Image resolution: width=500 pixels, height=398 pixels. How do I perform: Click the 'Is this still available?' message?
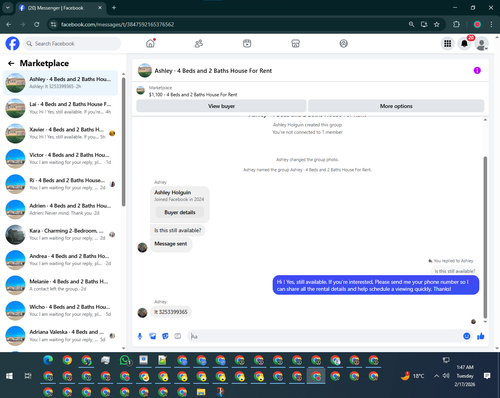pyautogui.click(x=178, y=230)
